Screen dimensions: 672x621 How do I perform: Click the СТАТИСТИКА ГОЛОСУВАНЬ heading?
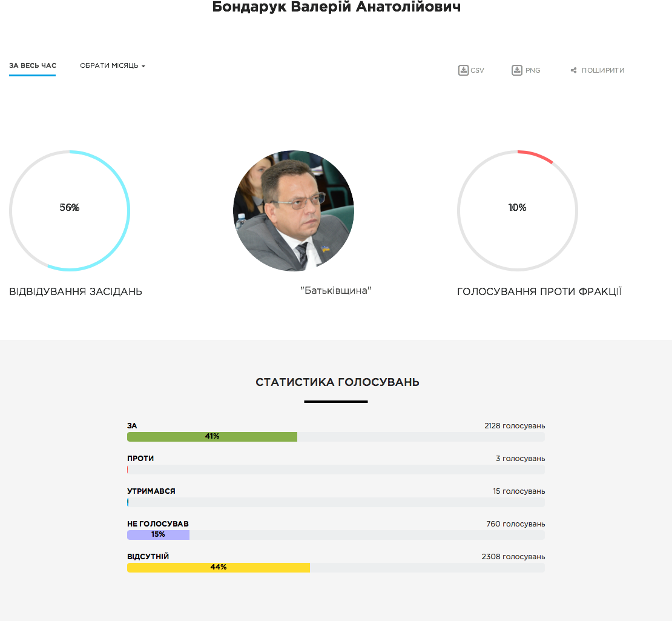coord(337,382)
